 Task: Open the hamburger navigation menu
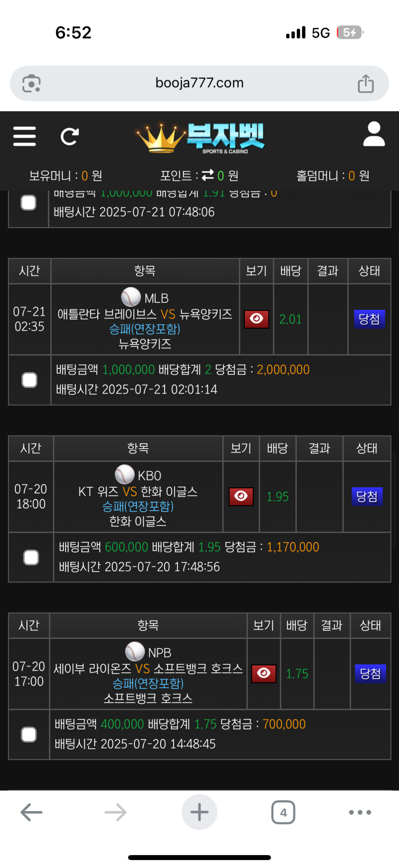click(x=24, y=136)
